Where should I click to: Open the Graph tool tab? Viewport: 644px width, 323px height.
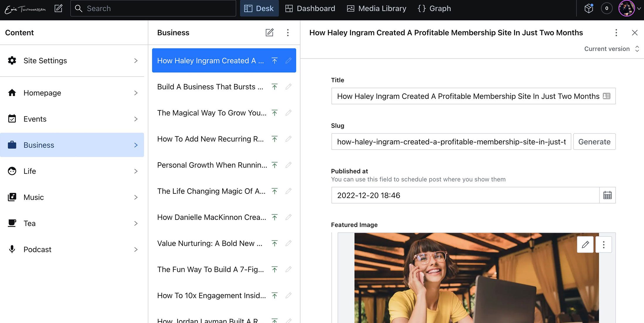tap(434, 8)
